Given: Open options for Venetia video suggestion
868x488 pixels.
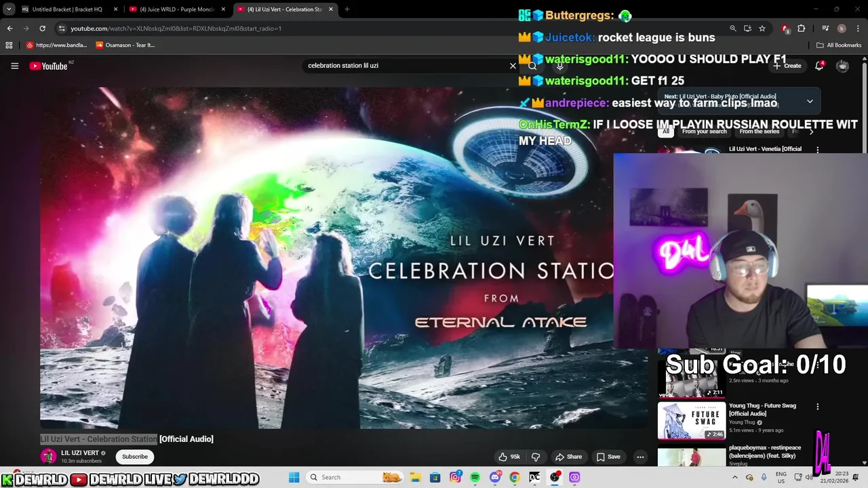Looking at the screenshot, I should coord(817,149).
